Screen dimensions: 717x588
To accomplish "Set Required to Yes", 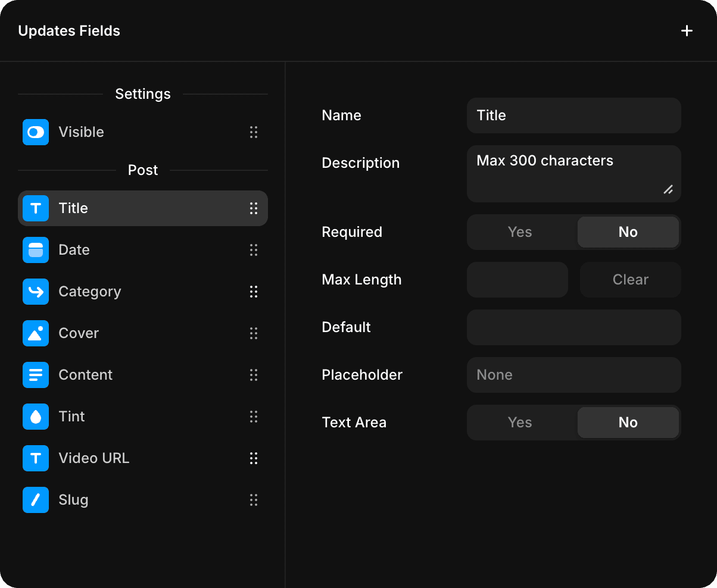I will 519,232.
